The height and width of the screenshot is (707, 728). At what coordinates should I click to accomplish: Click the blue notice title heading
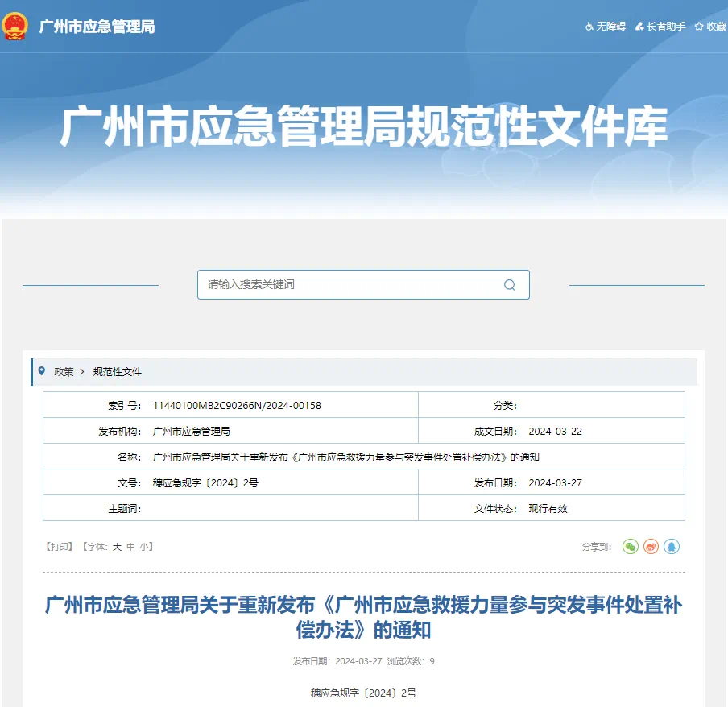363,617
